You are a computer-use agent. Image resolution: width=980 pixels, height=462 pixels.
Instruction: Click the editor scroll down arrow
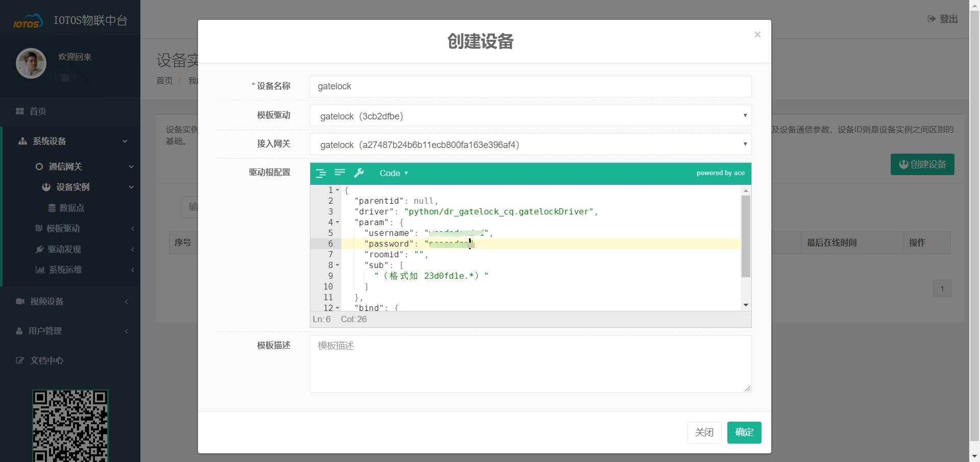746,305
